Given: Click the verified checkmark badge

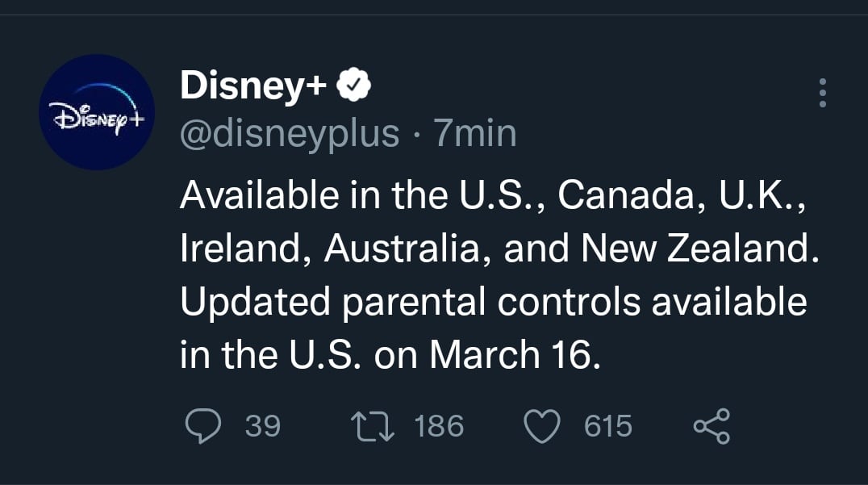Looking at the screenshot, I should [353, 85].
